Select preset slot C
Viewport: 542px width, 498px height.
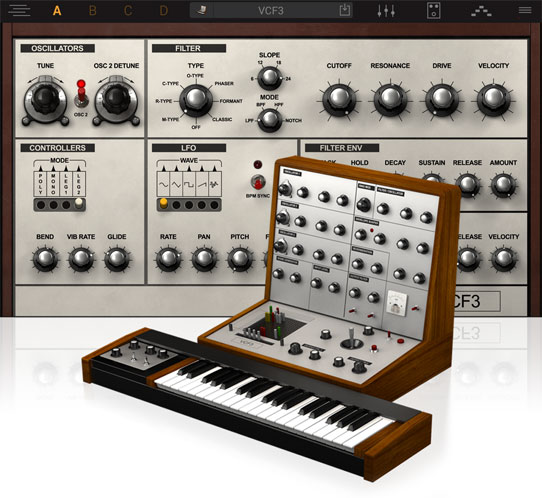(128, 11)
